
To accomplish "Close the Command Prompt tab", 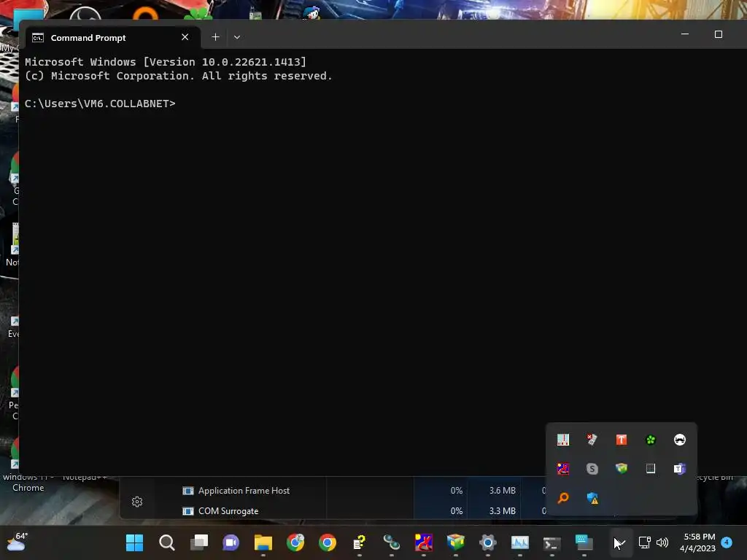I will pos(185,37).
